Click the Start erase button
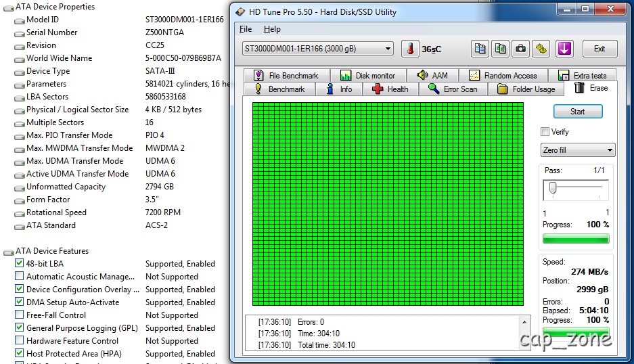Screen dimensions: 634x364 tap(578, 111)
